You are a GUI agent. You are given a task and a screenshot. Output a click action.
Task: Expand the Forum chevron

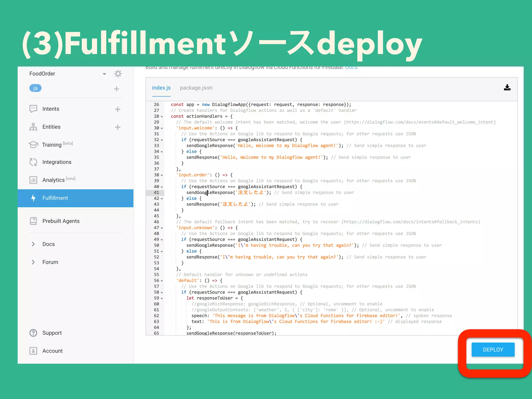pyautogui.click(x=33, y=262)
